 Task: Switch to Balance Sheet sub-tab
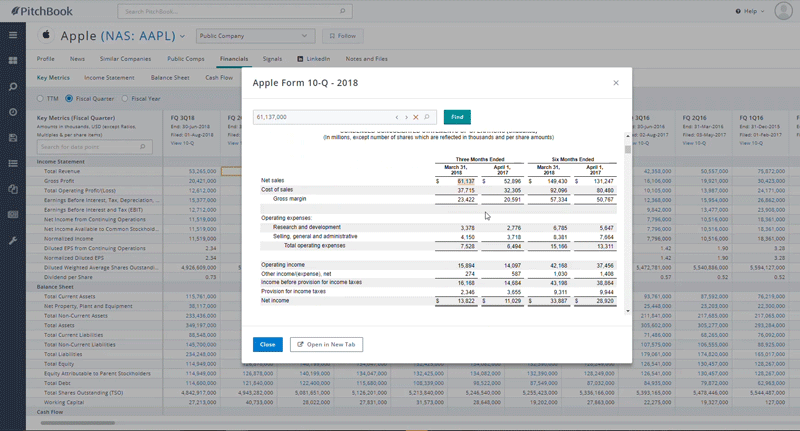click(170, 78)
